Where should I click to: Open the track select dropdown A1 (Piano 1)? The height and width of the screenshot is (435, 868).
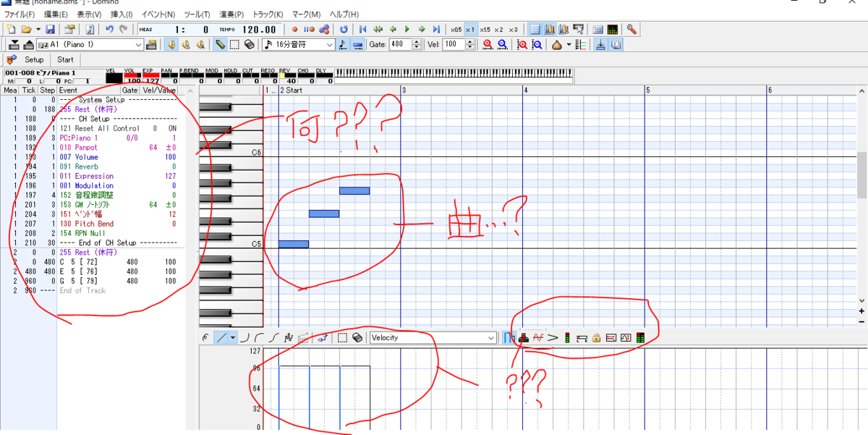(x=90, y=45)
